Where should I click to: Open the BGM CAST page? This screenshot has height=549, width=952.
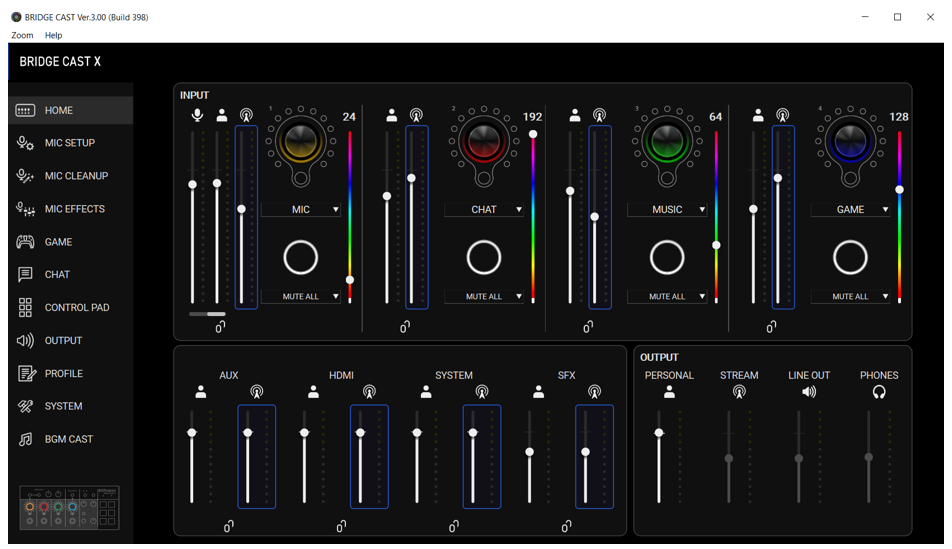70,439
